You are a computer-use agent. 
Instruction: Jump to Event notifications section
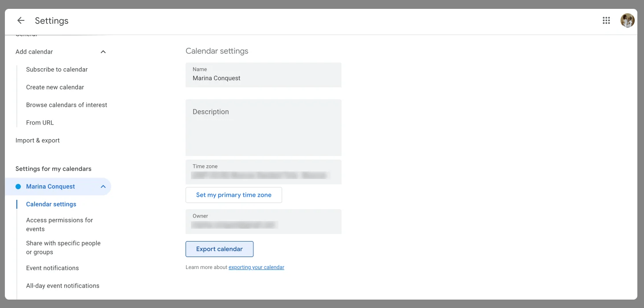coord(52,268)
